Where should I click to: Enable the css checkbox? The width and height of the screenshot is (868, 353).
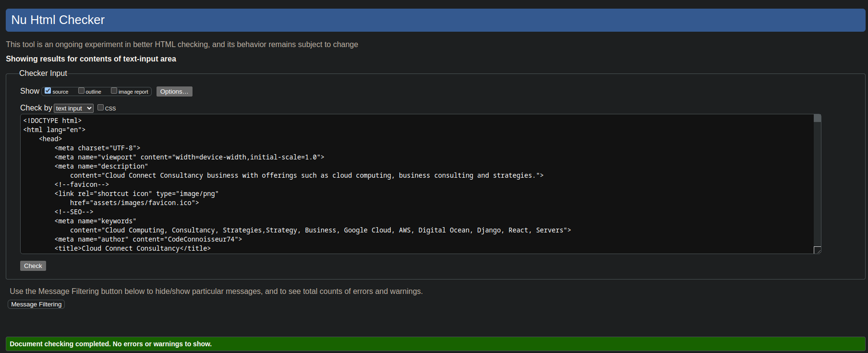pos(100,108)
